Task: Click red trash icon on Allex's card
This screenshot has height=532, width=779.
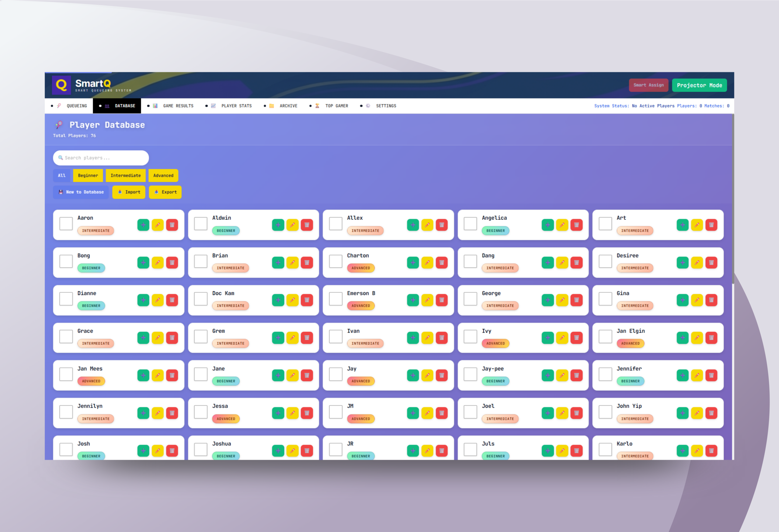Action: tap(442, 225)
